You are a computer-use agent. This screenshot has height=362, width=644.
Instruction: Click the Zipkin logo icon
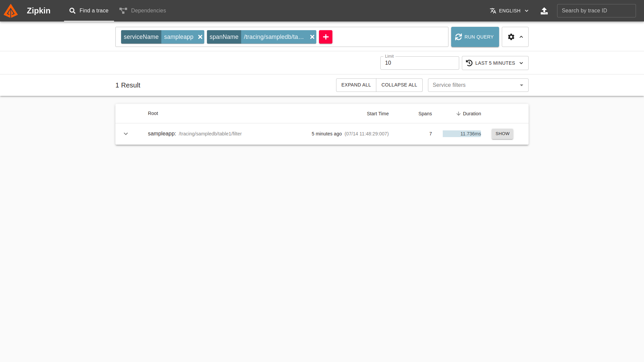[x=11, y=11]
